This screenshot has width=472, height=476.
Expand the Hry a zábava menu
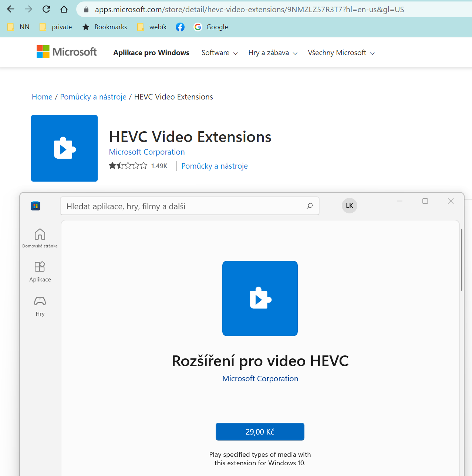click(273, 53)
